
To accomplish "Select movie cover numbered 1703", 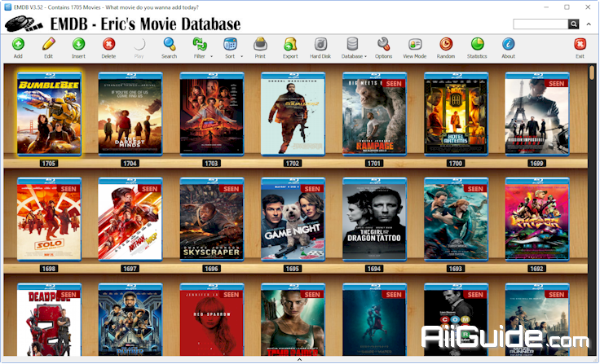I will point(212,114).
